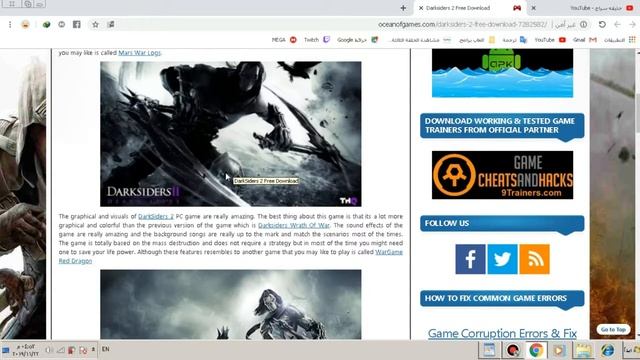Open the Game Corruption Errors & Fix link

pyautogui.click(x=502, y=333)
